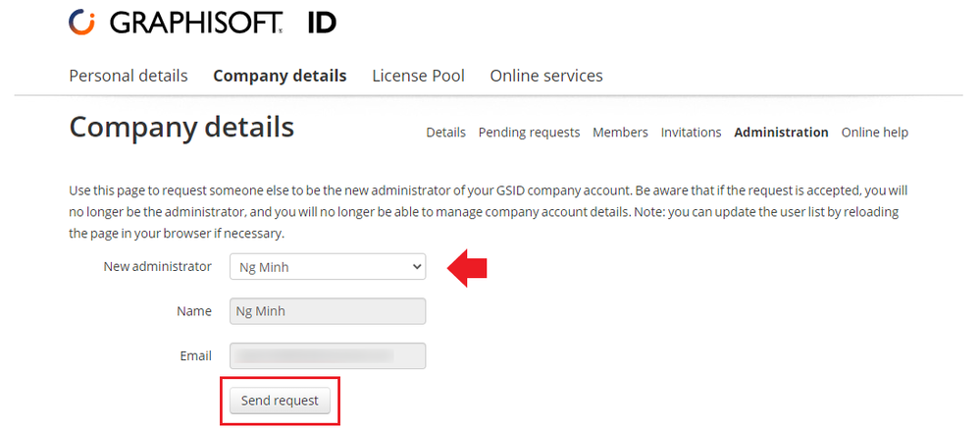Open the Details sub-page link

(445, 133)
